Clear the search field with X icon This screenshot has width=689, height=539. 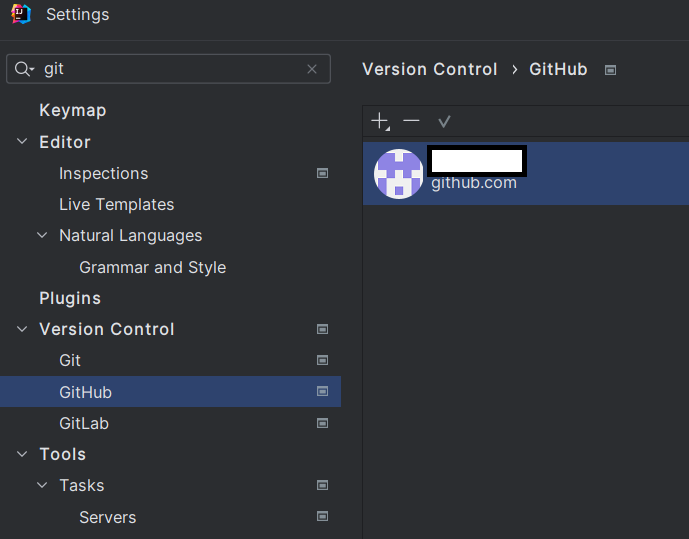(x=312, y=69)
